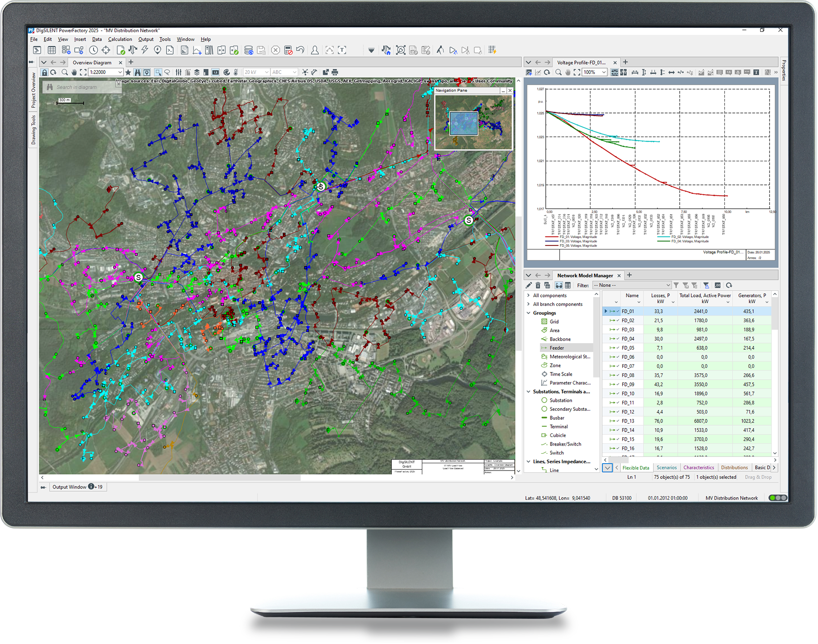Select the Substation item in tree

561,401
